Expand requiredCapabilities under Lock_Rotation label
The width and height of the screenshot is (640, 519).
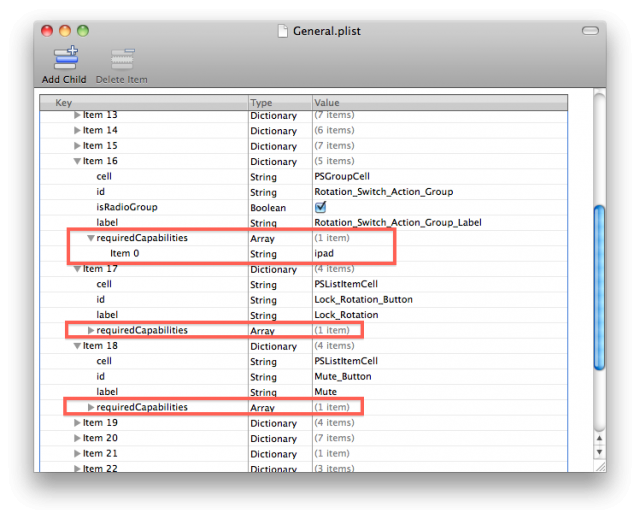coord(91,330)
